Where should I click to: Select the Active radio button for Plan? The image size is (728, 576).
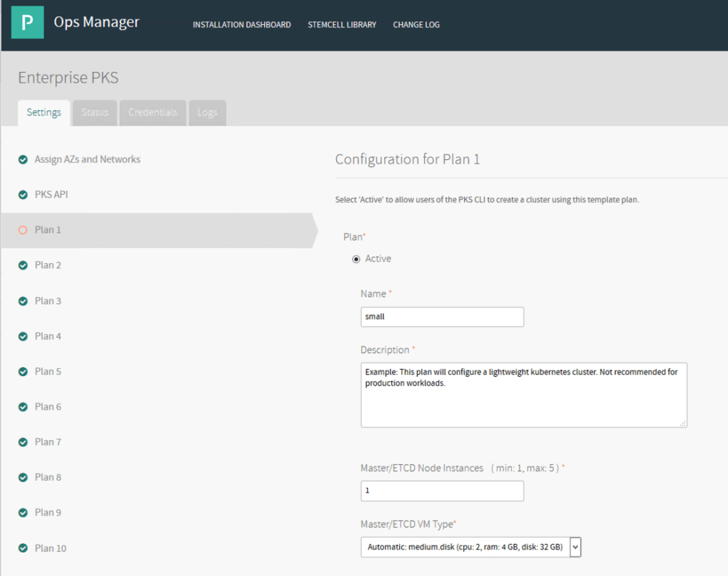click(357, 259)
